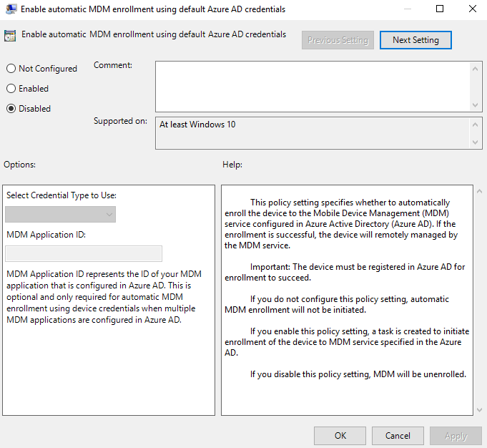Minimize the policy dialog window
The height and width of the screenshot is (448, 487).
pos(408,9)
